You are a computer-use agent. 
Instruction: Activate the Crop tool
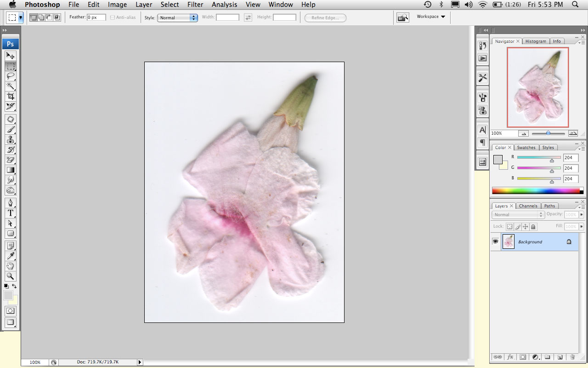point(11,96)
